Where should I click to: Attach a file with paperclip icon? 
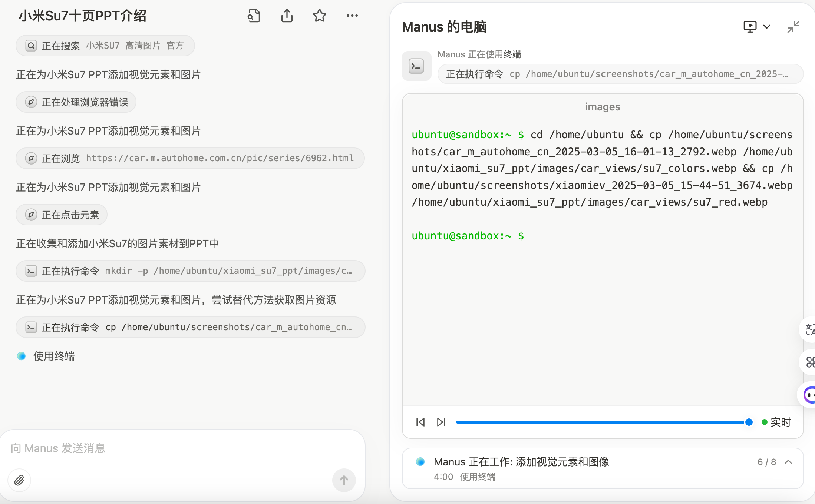click(x=19, y=480)
